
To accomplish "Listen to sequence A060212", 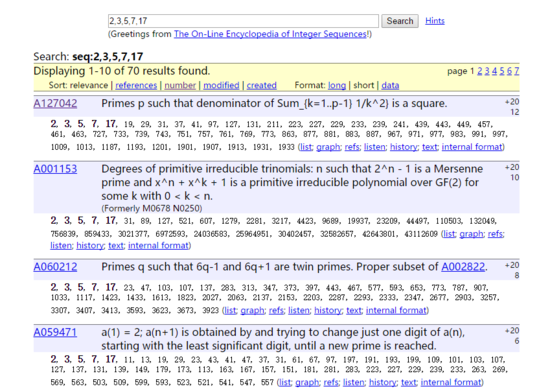I will 299,310.
